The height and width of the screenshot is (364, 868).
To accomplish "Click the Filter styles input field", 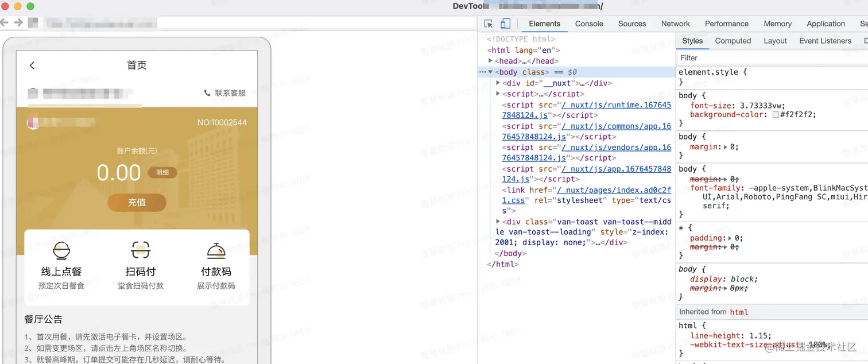I will point(772,58).
